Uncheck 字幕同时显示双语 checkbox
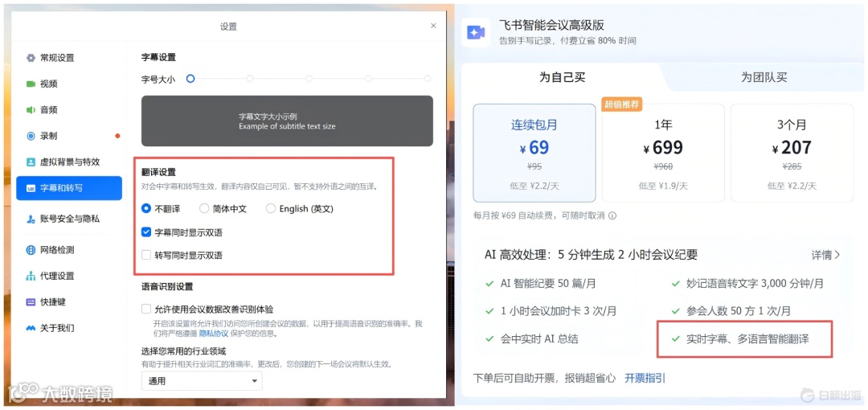This screenshot has width=868, height=410. click(x=146, y=232)
